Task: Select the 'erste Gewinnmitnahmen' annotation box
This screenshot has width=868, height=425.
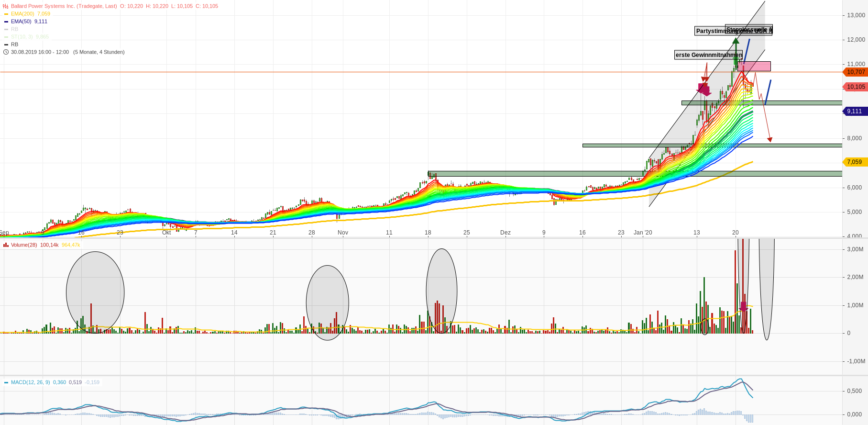Action: tap(708, 55)
